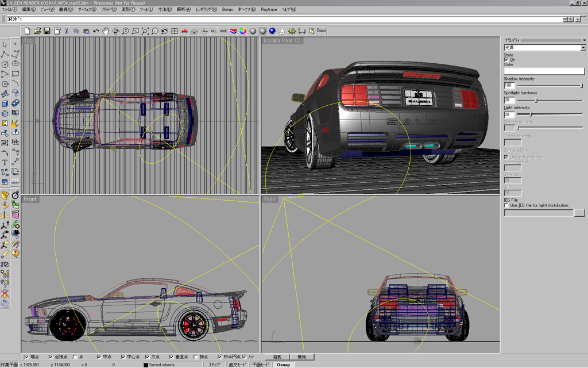Viewport: 588px width, 368px height.
Task: Open the color wheel icon
Action: coord(243,31)
